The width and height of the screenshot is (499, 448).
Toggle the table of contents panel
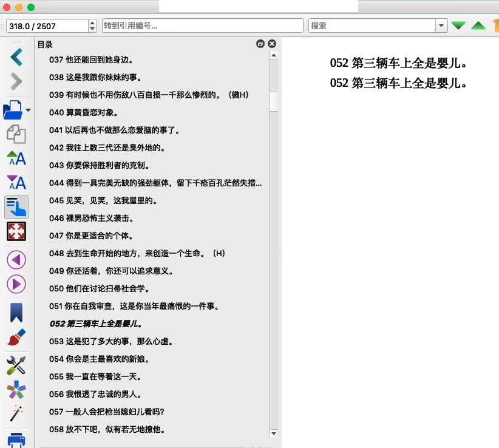tap(16, 207)
